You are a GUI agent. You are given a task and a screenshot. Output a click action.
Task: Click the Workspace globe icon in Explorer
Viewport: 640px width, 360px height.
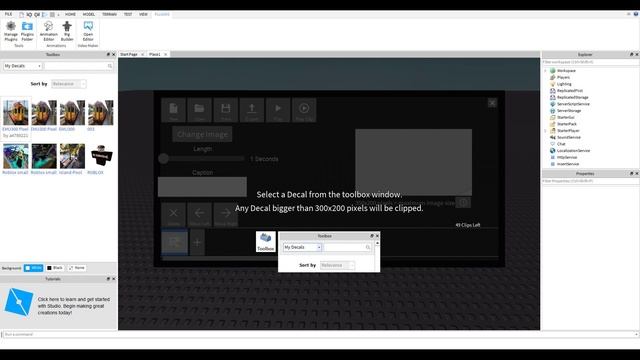553,71
